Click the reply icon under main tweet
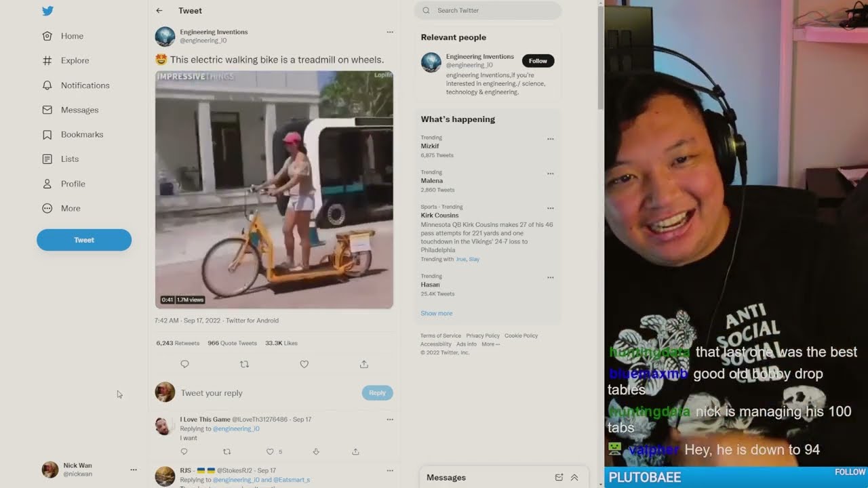Screen dimensions: 868x488 point(184,364)
